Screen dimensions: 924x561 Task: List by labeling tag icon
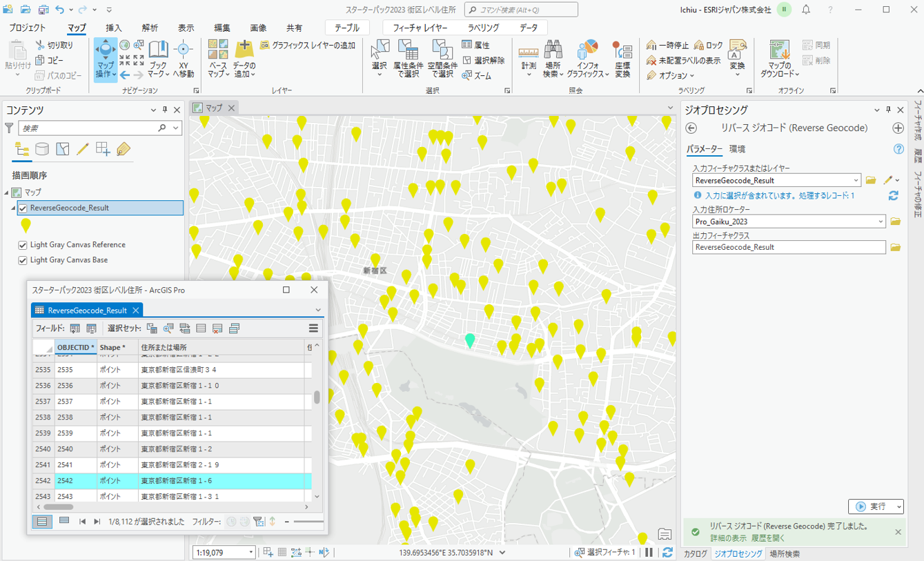(x=124, y=150)
